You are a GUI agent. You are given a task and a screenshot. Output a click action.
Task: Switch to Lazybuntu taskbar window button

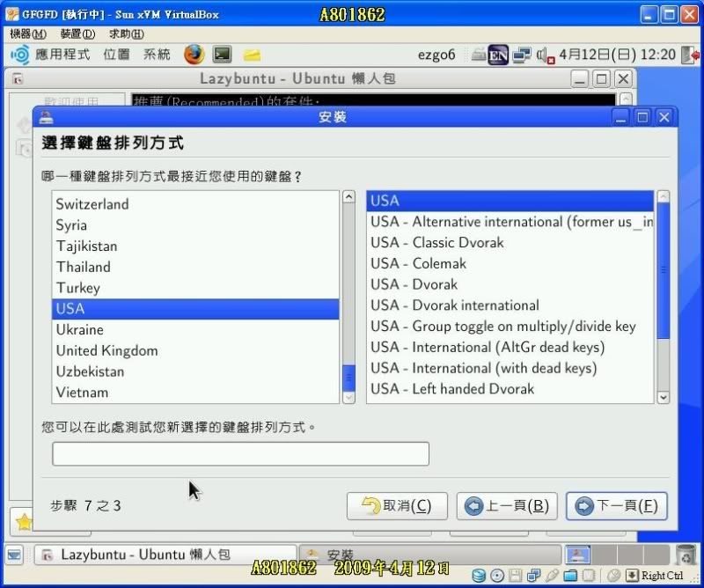[165, 555]
